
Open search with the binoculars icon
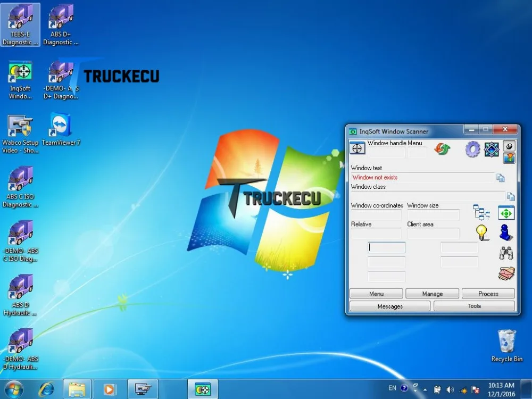[506, 253]
